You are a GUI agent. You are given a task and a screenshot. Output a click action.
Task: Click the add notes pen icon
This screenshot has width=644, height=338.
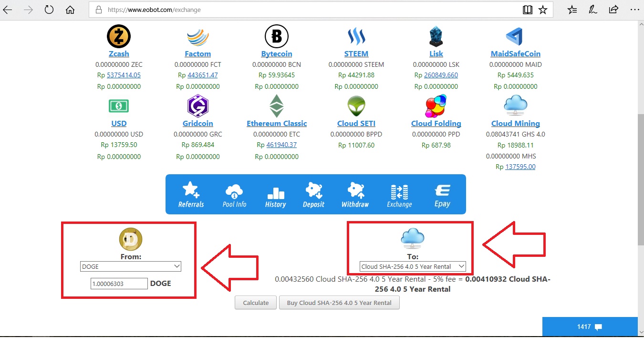click(x=592, y=10)
